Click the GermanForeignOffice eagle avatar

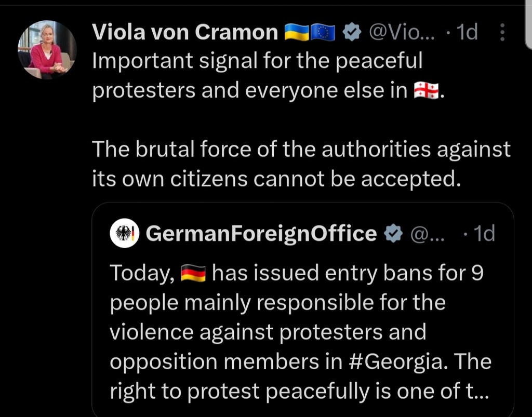125,234
